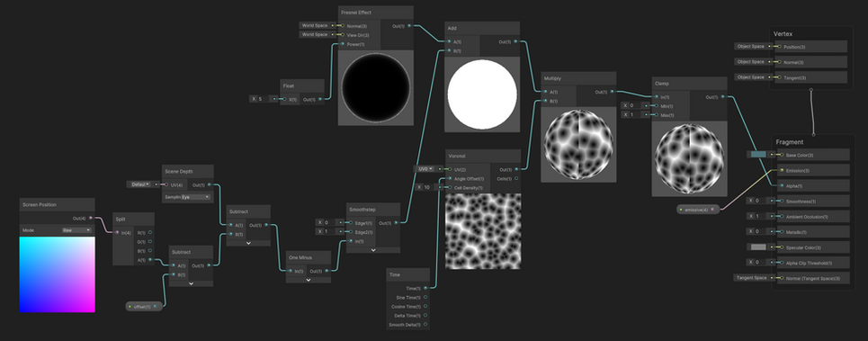Viewport: 868px width, 341px height.
Task: Select the Fragment block header
Action: click(789, 142)
